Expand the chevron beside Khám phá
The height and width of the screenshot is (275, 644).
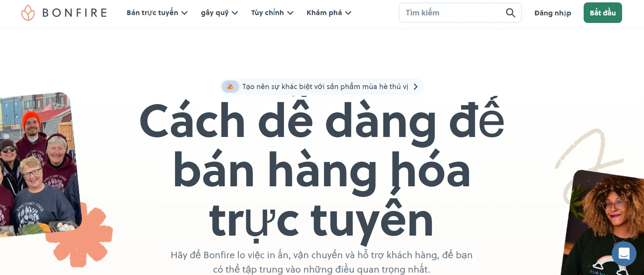pyautogui.click(x=348, y=13)
